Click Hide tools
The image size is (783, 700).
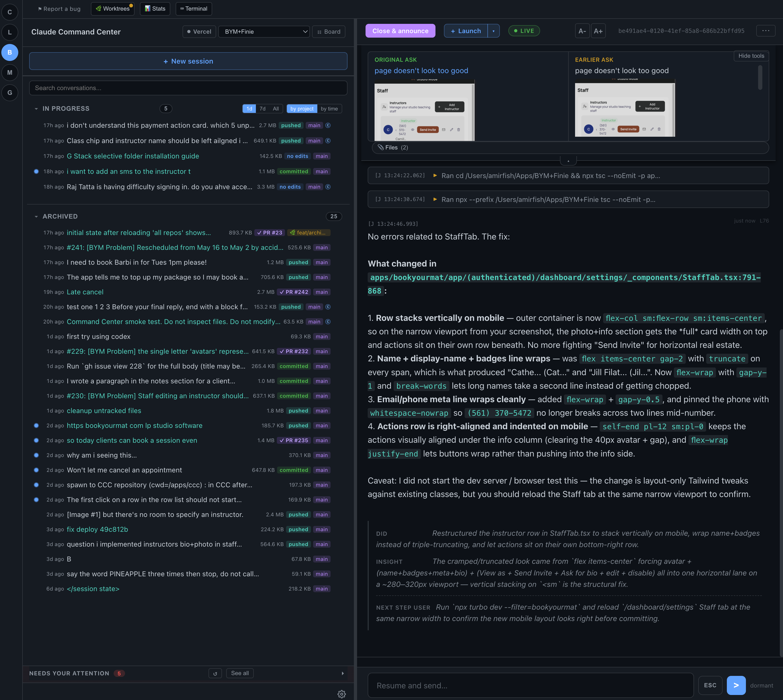point(751,56)
